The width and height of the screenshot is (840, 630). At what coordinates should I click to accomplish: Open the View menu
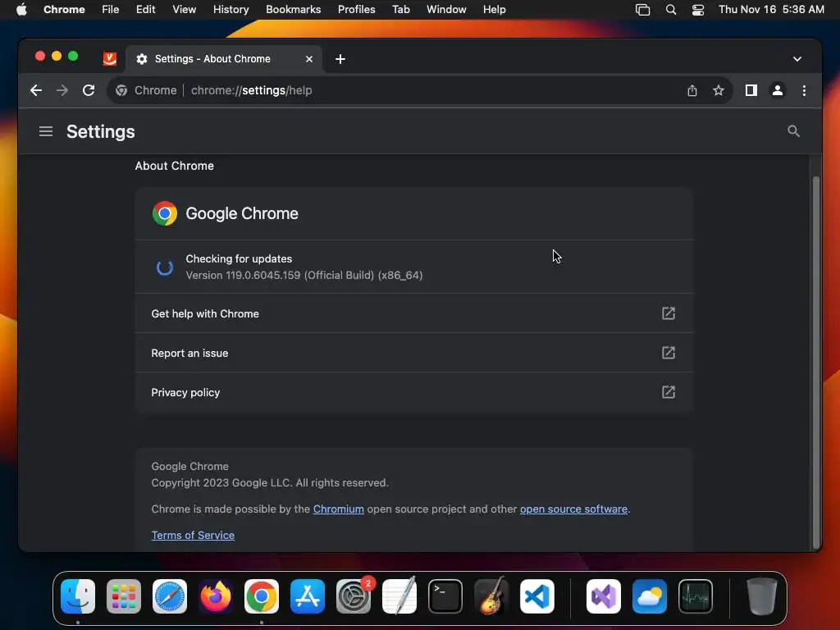coord(185,10)
